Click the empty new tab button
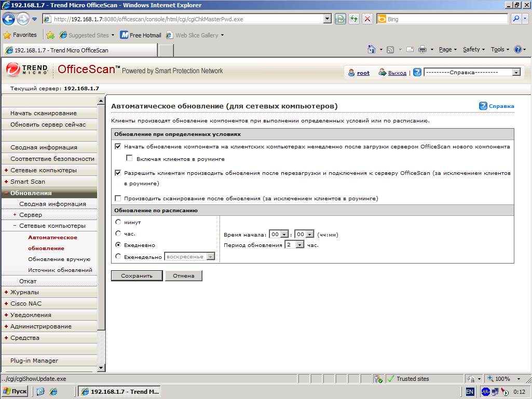 click(166, 50)
